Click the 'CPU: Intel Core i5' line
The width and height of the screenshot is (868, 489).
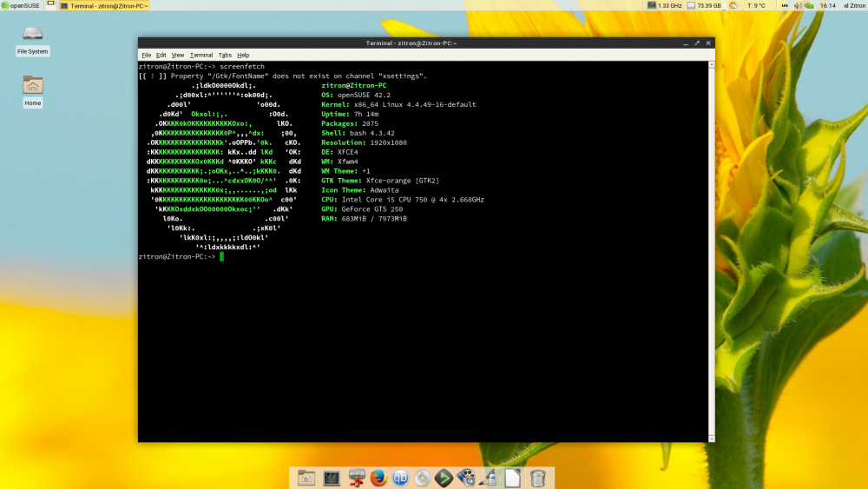(x=403, y=200)
